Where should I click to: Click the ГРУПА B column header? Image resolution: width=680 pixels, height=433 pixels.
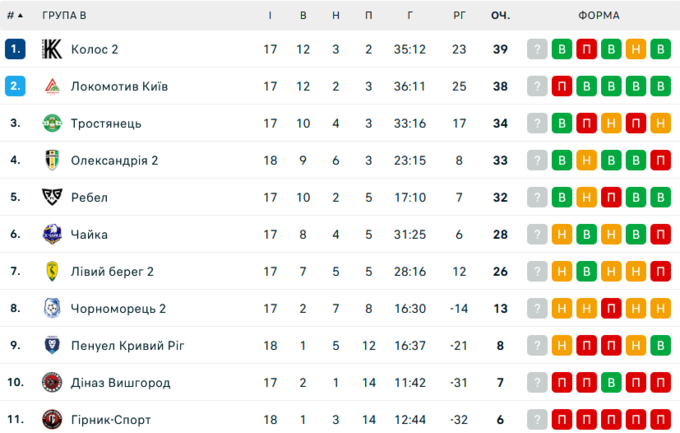point(64,15)
